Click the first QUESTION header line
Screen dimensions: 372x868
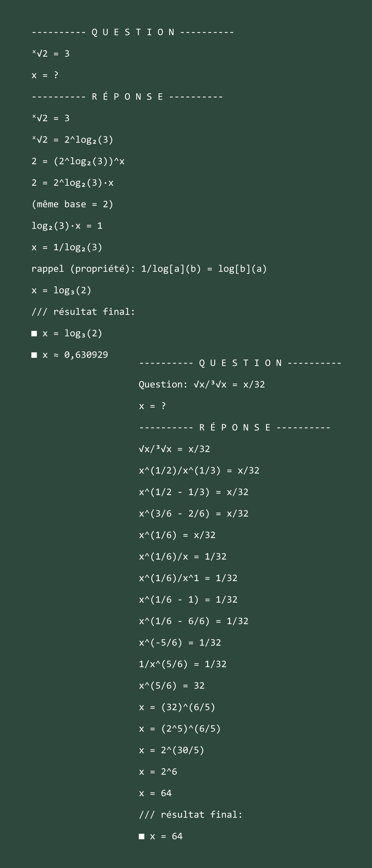click(133, 32)
